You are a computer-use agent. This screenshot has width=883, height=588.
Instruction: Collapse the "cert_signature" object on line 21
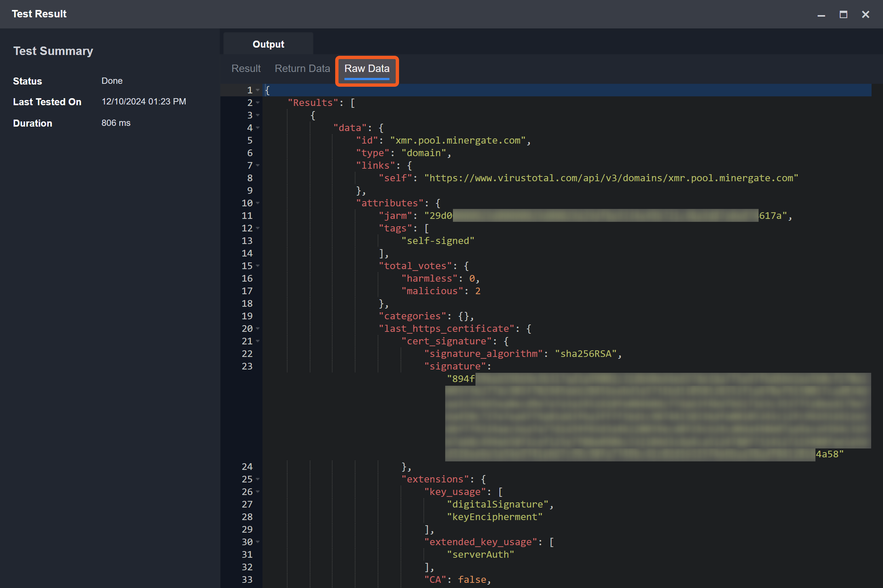pos(258,341)
